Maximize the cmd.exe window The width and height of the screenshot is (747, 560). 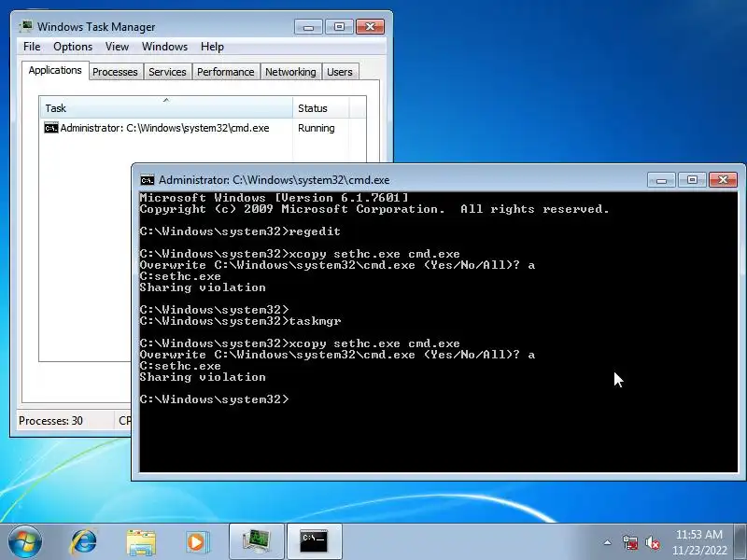coord(692,180)
